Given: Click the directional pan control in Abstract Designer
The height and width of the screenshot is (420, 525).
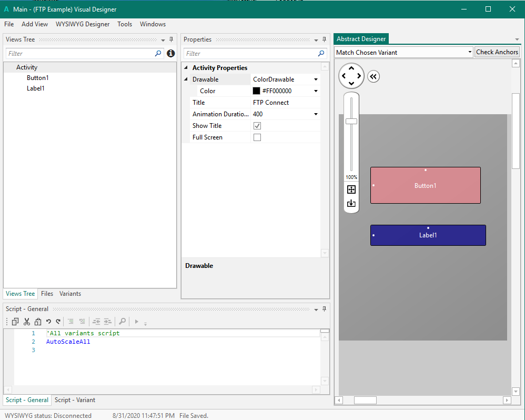Looking at the screenshot, I should 351,76.
